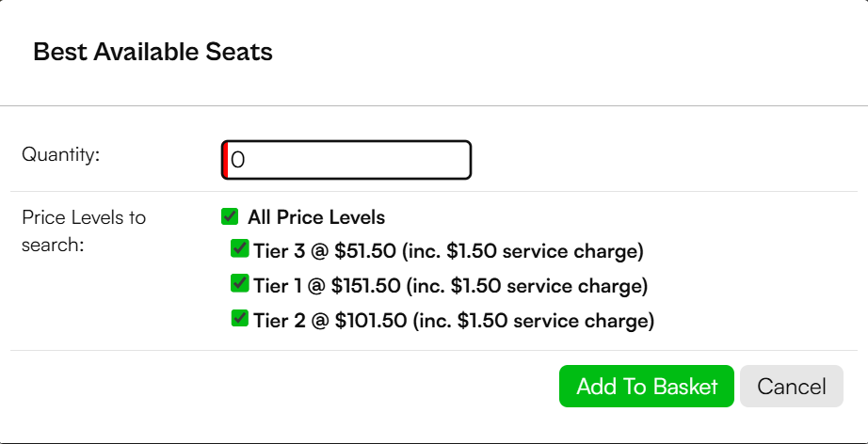The width and height of the screenshot is (868, 444).
Task: Click the 'Best Available Seats' heading
Action: [153, 52]
